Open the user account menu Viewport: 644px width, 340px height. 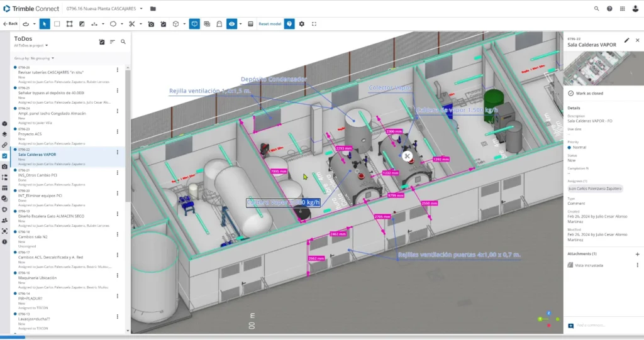point(635,8)
